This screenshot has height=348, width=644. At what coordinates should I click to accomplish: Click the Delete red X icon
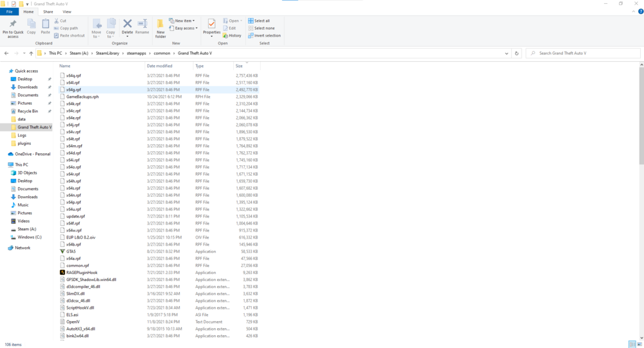pos(128,24)
